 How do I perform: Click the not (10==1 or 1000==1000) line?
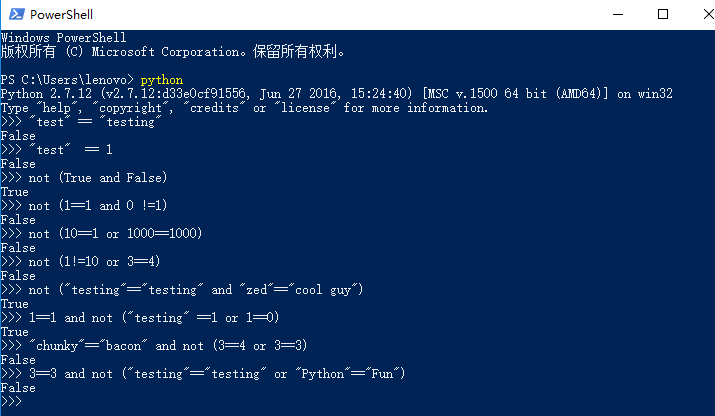point(115,234)
